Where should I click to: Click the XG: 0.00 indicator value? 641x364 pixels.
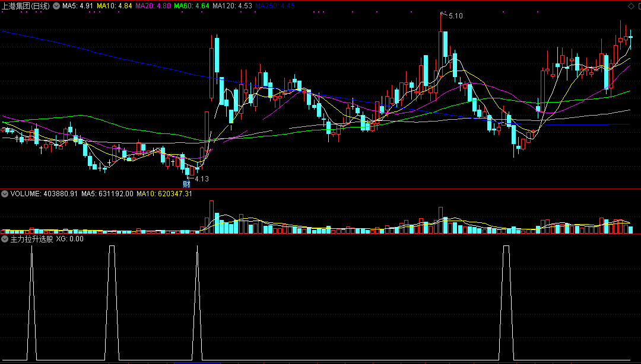[70, 239]
